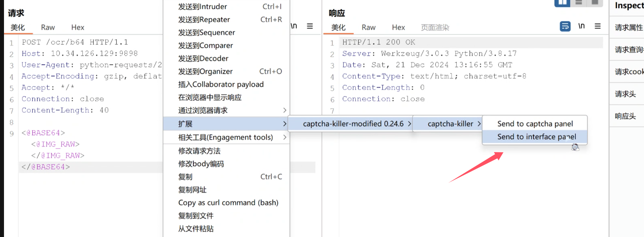Open response panel hamburger options menu
Viewport: 644px width, 237px height.
click(598, 26)
